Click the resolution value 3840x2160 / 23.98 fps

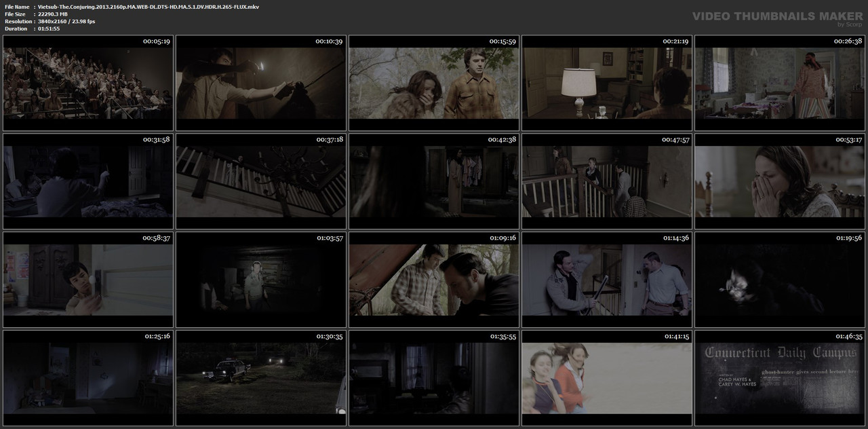[x=66, y=22]
